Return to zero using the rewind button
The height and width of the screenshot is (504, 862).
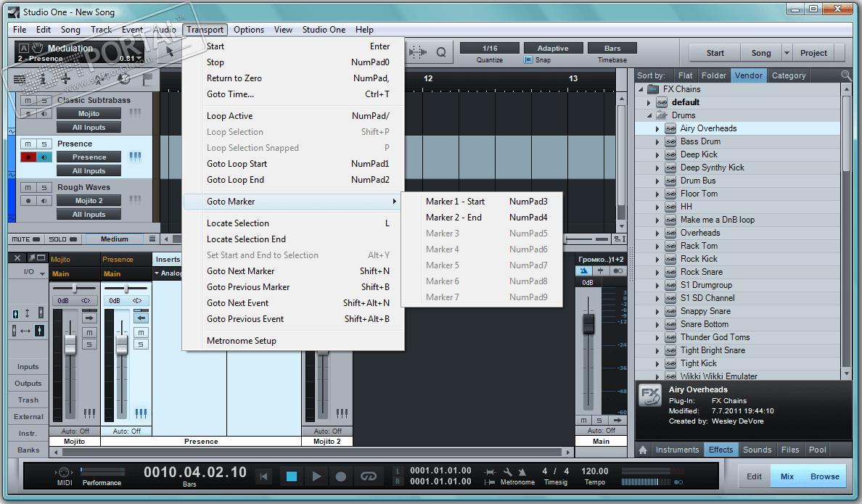point(264,476)
